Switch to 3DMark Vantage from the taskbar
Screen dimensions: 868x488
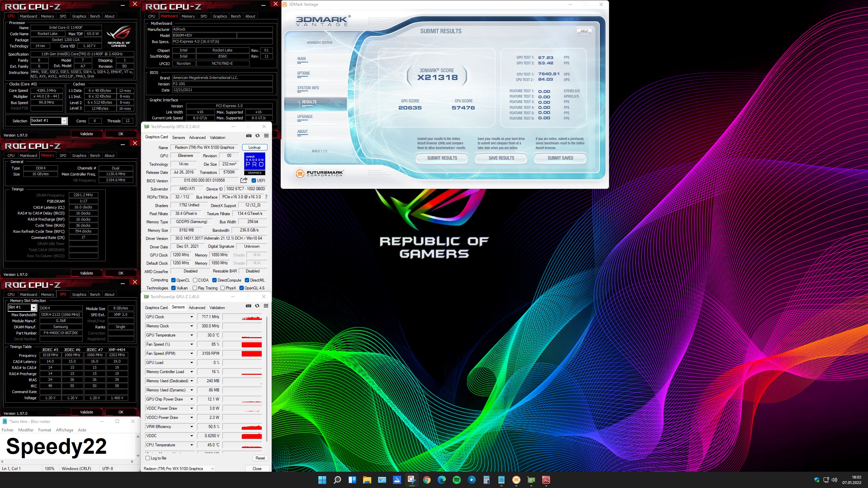pyautogui.click(x=516, y=480)
